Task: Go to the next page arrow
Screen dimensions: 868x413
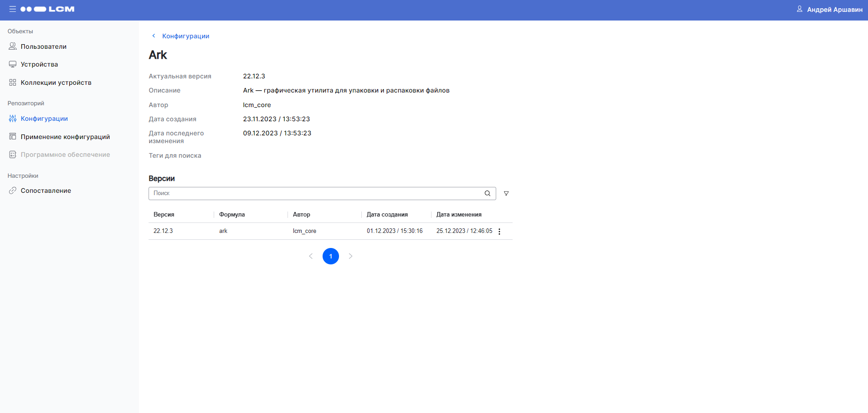Action: (350, 256)
